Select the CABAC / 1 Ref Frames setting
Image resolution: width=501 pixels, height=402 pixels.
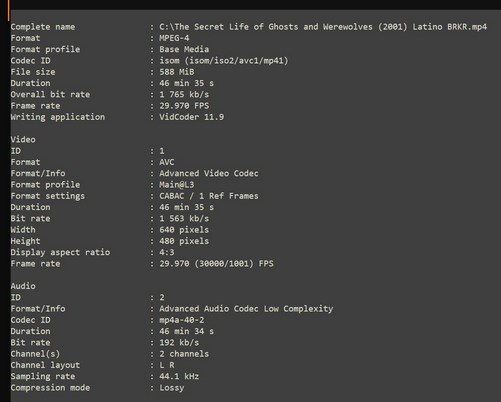coord(209,196)
